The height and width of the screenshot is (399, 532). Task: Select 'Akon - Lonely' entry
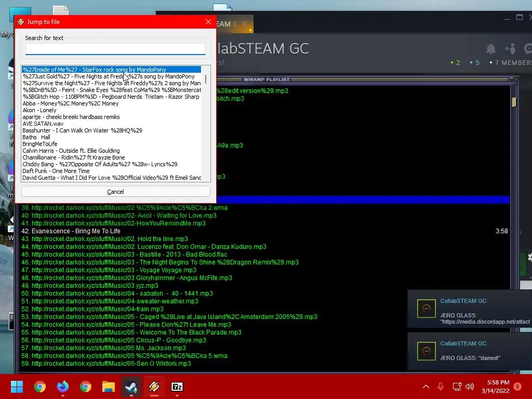coord(112,110)
